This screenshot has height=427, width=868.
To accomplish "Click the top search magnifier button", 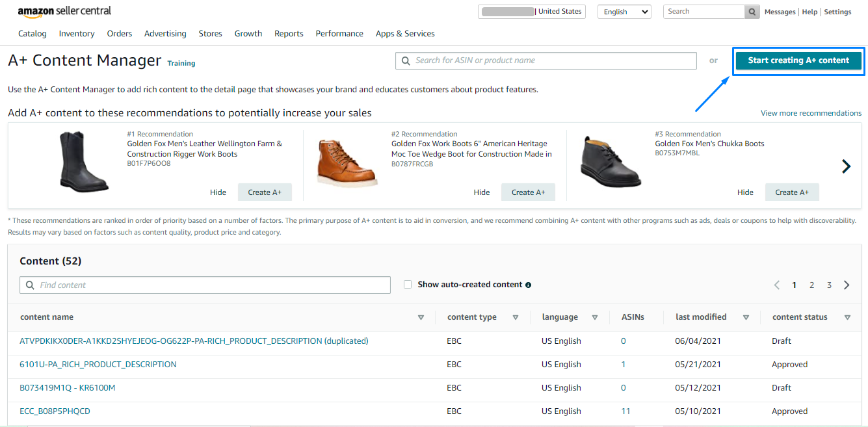I will [752, 12].
